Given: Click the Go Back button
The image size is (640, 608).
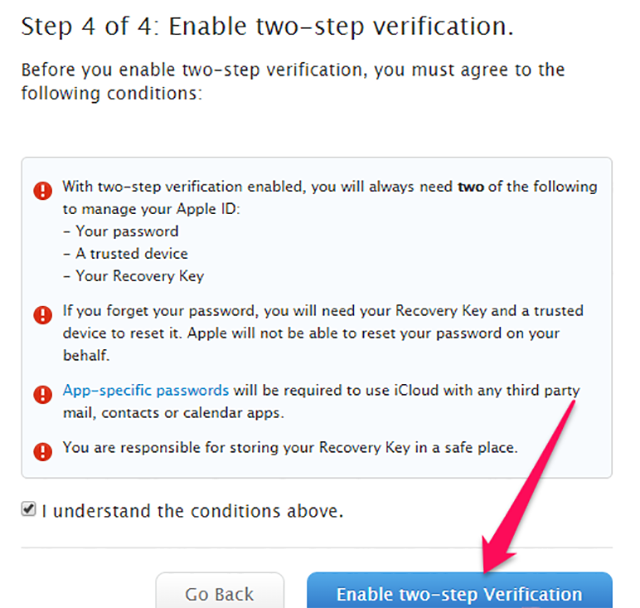Looking at the screenshot, I should pos(220,590).
